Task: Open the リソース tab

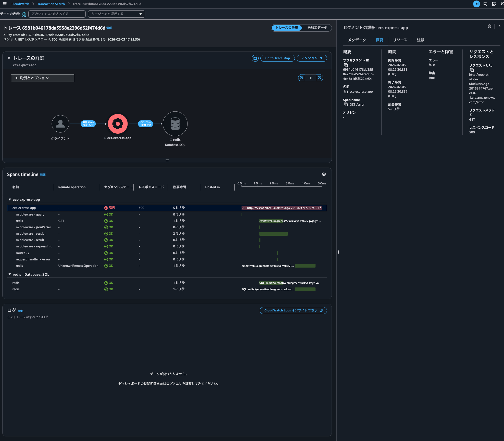Action: [x=400, y=40]
